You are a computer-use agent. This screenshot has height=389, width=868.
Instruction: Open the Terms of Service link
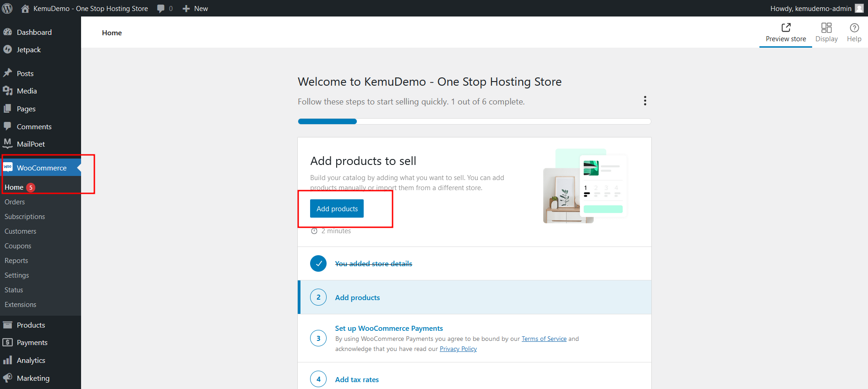(544, 339)
